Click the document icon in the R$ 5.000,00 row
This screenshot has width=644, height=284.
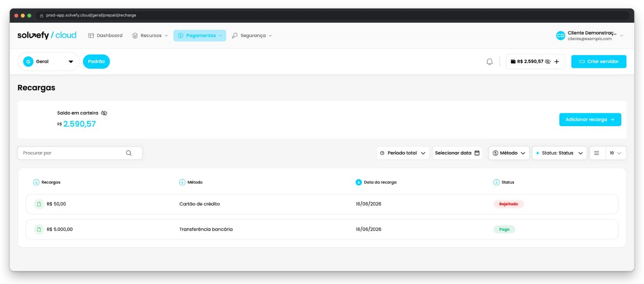(39, 229)
